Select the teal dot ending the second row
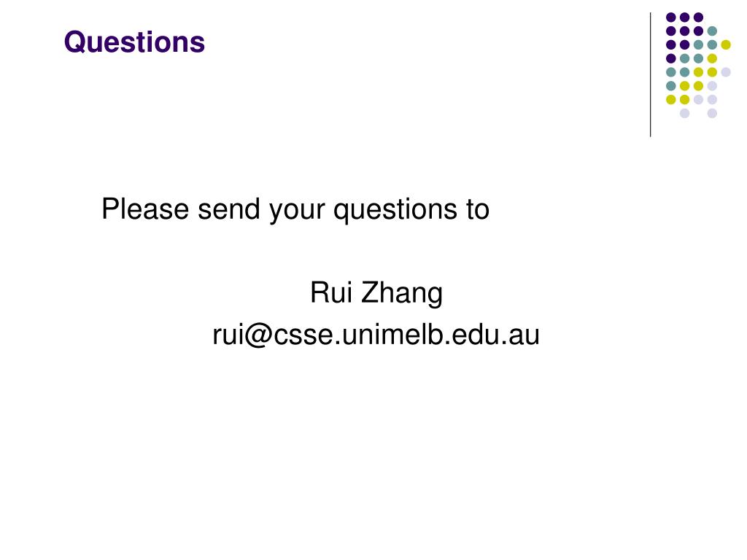The width and height of the screenshot is (747, 560). [x=712, y=31]
